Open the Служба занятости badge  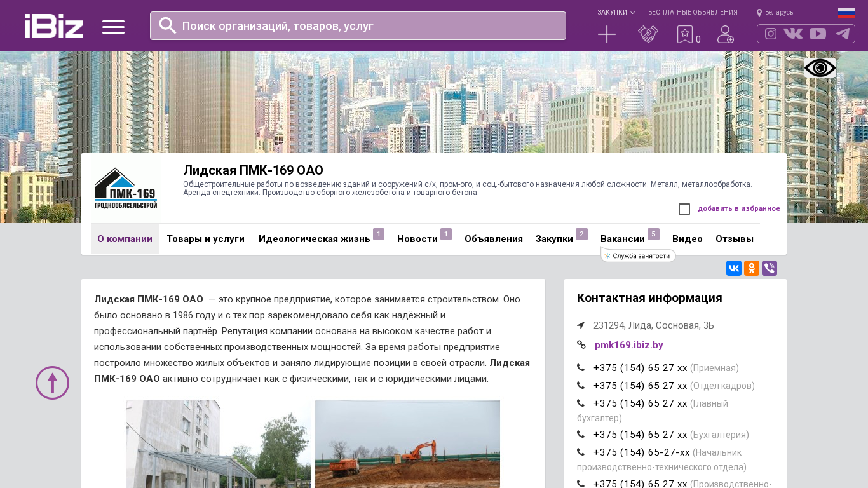point(638,255)
